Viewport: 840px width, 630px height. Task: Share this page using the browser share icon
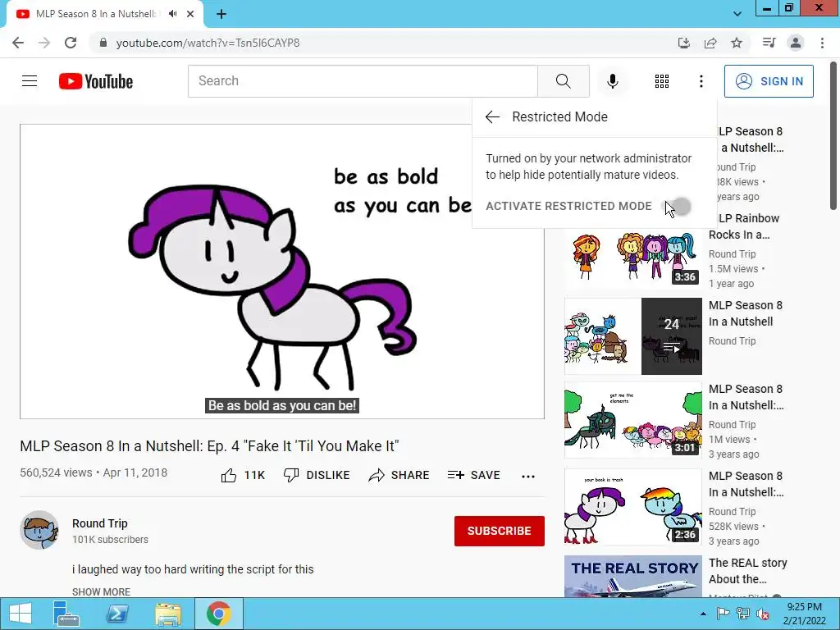tap(710, 43)
